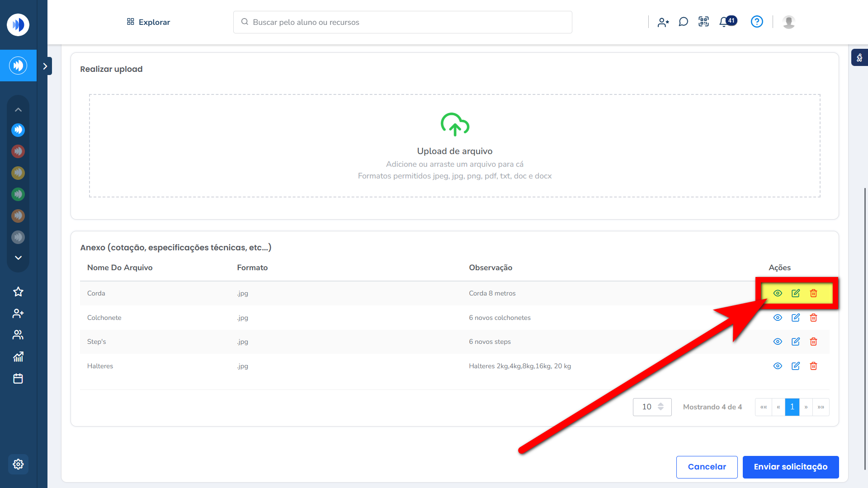This screenshot has width=868, height=488.
Task: Go to page 1 in pagination
Action: click(x=792, y=407)
